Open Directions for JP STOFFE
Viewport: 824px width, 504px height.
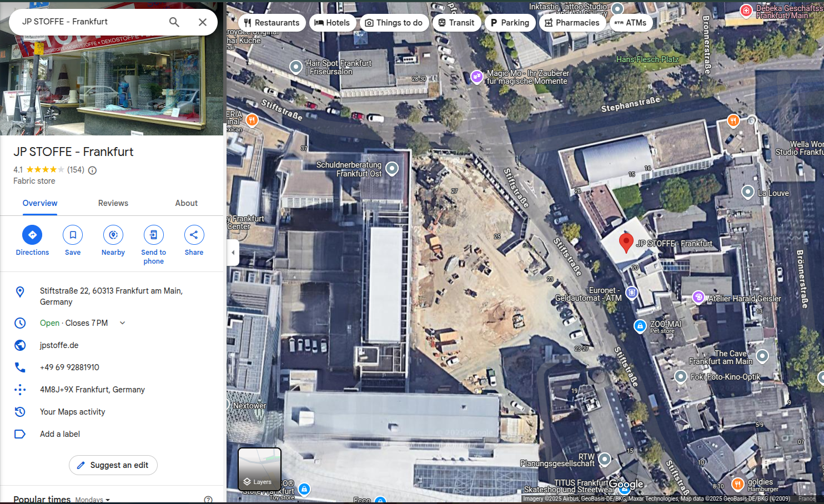click(32, 235)
